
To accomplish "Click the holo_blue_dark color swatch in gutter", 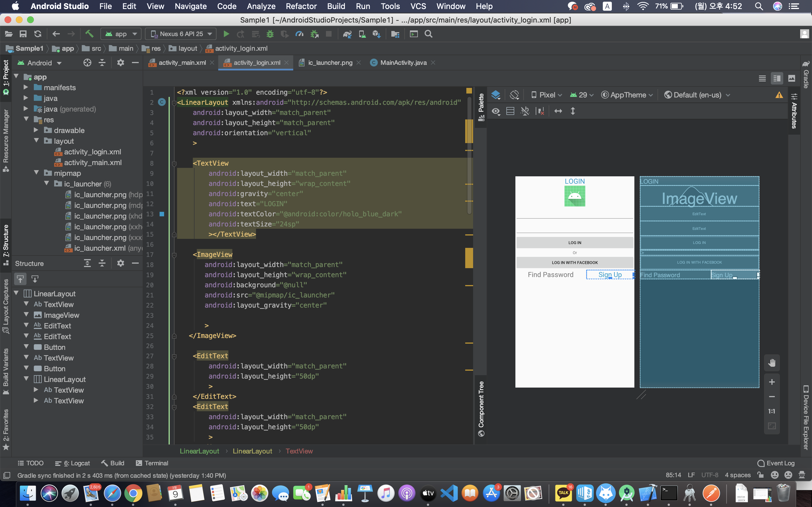I will pos(162,214).
